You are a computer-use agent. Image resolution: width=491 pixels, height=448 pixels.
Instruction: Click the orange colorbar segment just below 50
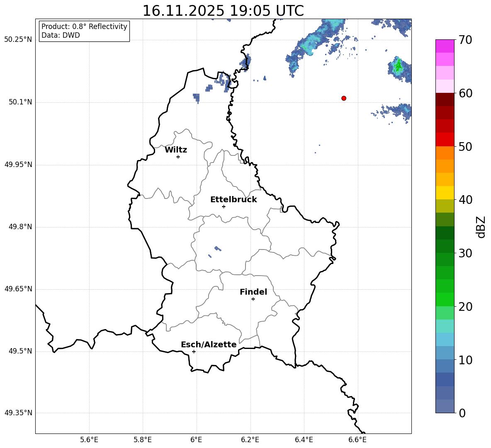coord(445,153)
